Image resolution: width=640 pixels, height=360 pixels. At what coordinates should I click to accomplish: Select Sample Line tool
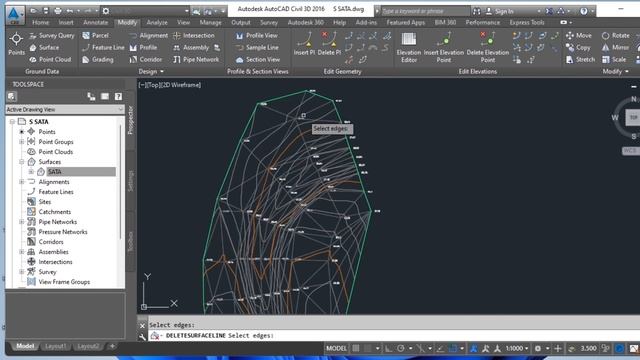257,48
